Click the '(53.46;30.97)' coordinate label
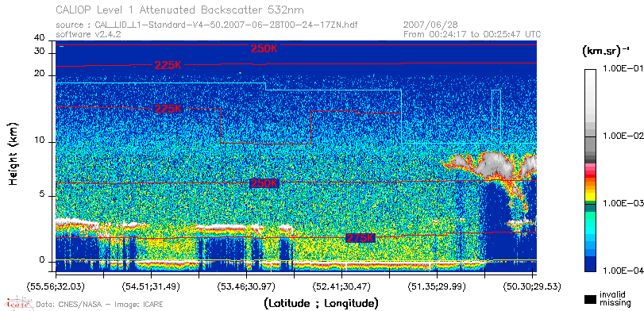The width and height of the screenshot is (644, 311). 247,286
